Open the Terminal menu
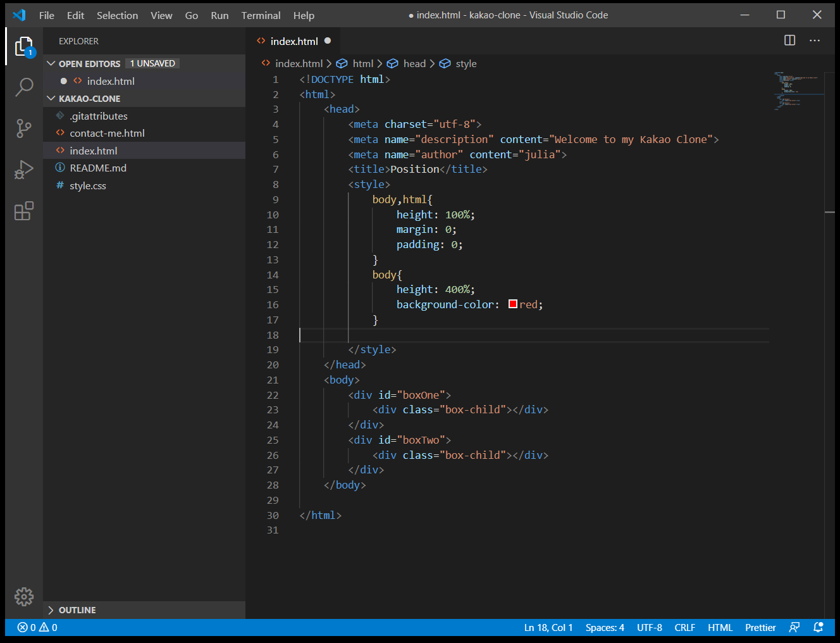Image resolution: width=840 pixels, height=643 pixels. (x=261, y=15)
